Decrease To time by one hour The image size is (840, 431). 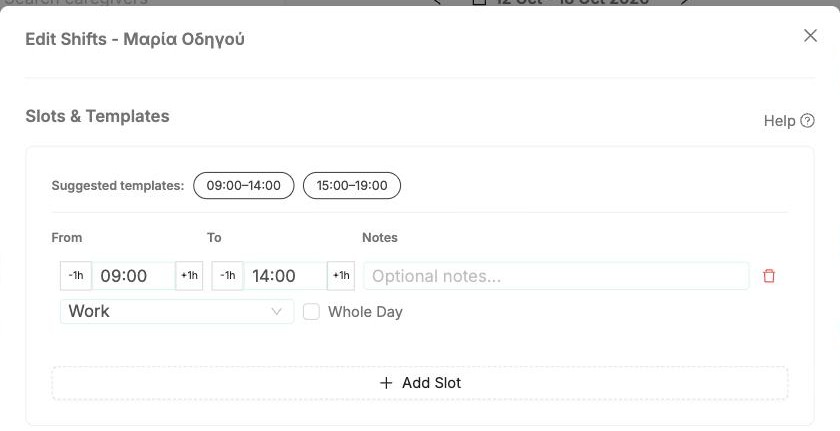(x=228, y=276)
